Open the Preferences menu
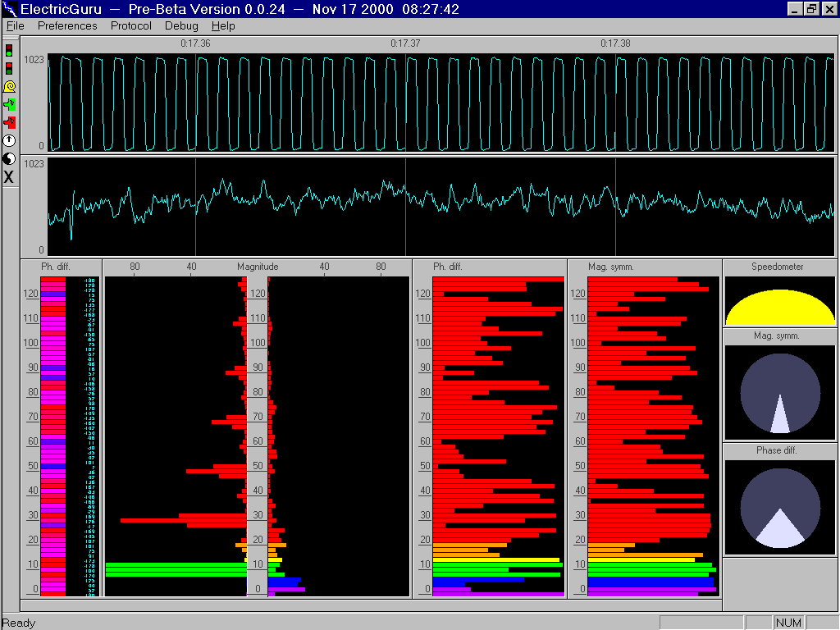The height and width of the screenshot is (630, 840). point(67,25)
